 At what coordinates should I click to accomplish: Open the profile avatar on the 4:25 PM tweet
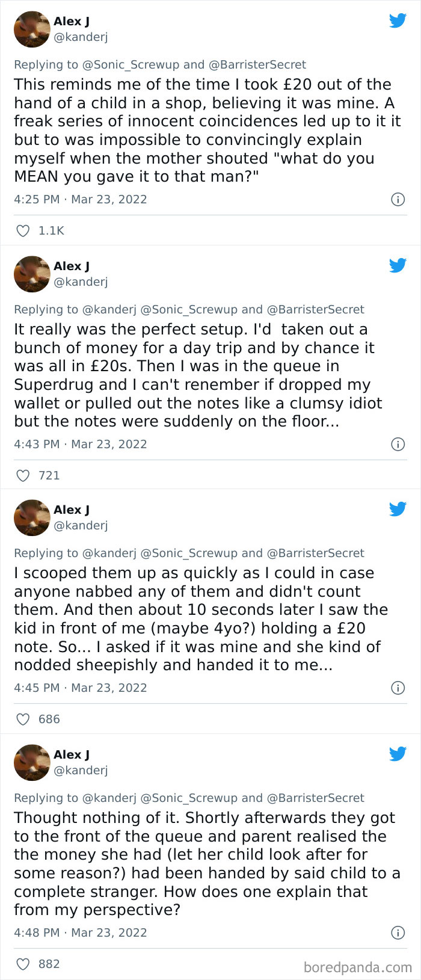pyautogui.click(x=32, y=29)
